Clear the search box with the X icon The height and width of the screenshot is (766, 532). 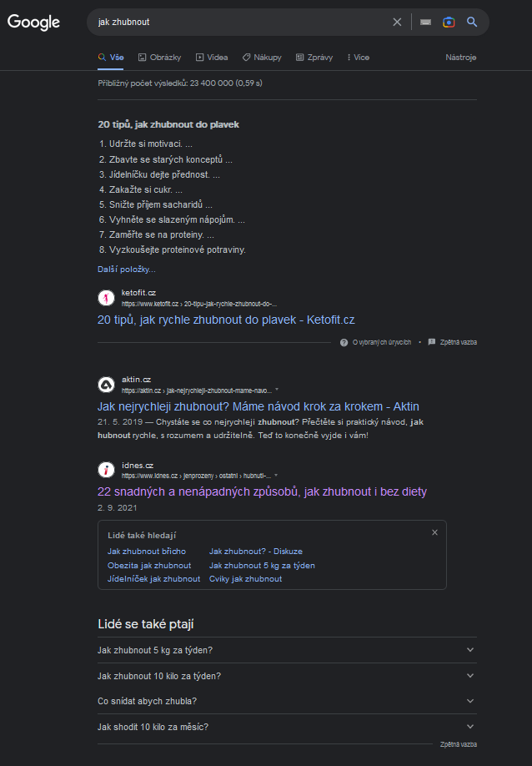tap(397, 22)
